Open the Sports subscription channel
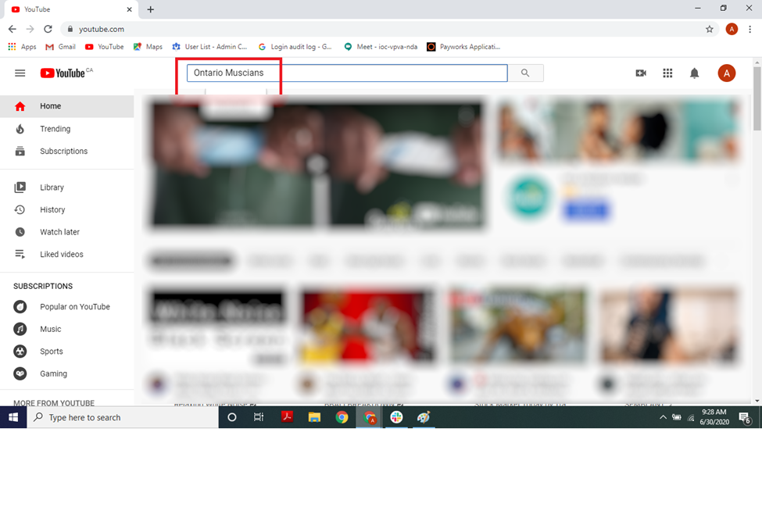Image resolution: width=762 pixels, height=532 pixels. tap(67, 352)
